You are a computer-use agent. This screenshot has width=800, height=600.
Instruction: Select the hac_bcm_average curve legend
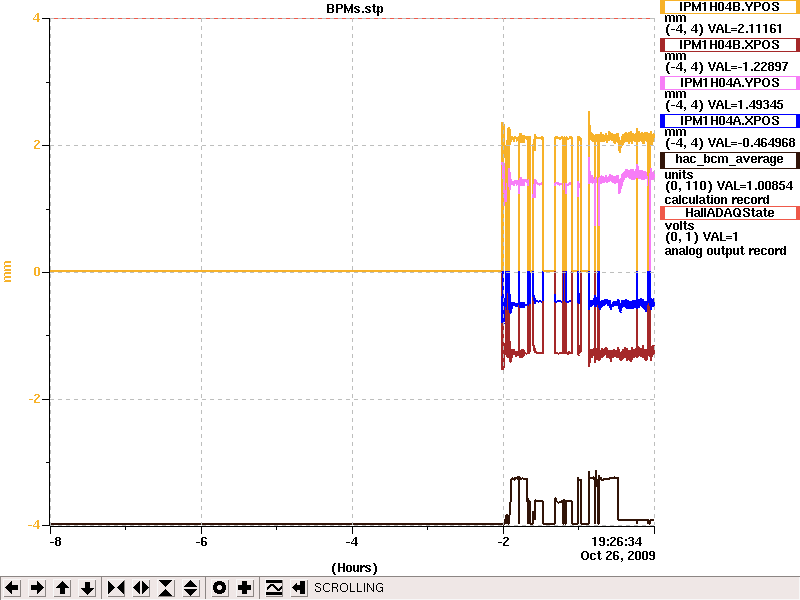(x=730, y=159)
